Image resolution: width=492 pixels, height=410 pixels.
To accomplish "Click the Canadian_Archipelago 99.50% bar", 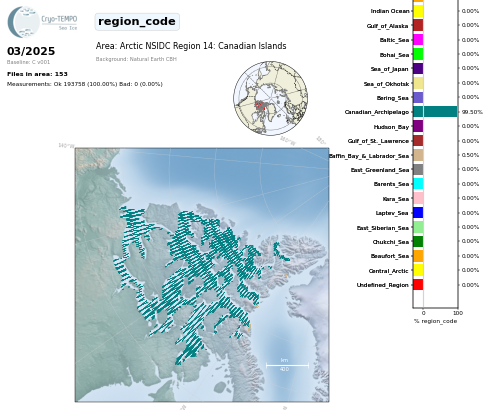I will [440, 112].
